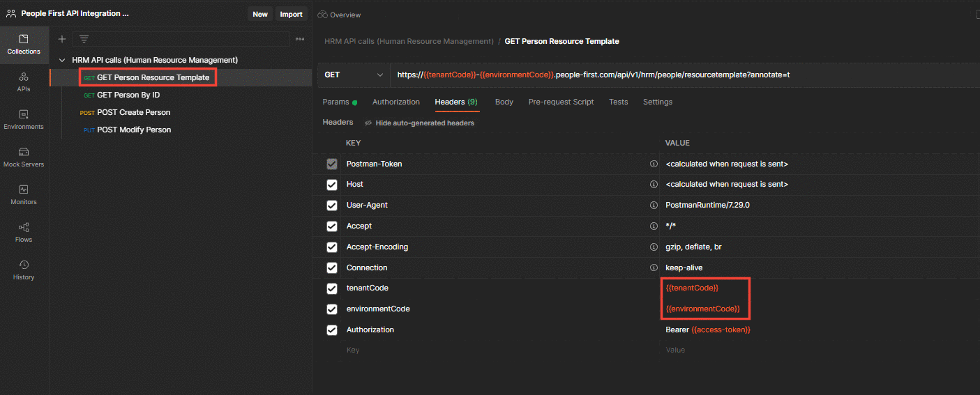980x395 pixels.
Task: Click the PostmanRuntime/7.29.0 value
Action: click(x=708, y=205)
